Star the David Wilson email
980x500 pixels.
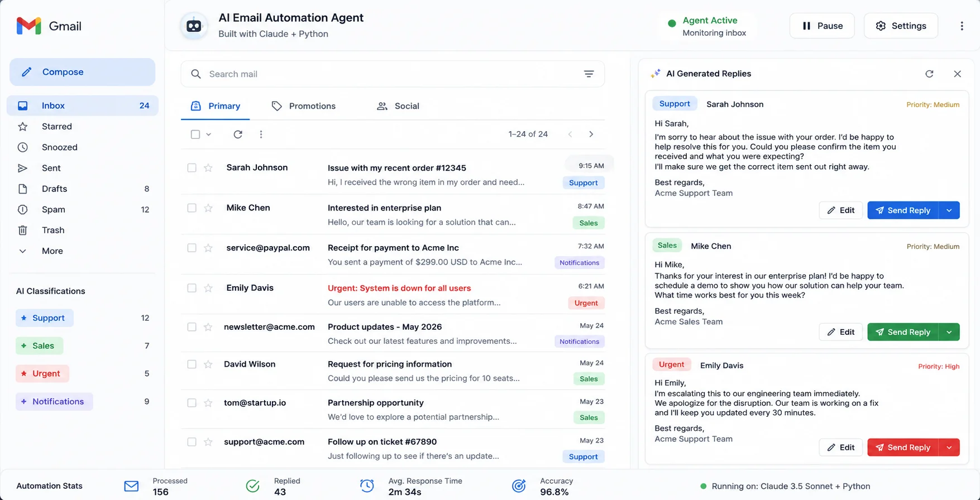tap(208, 364)
